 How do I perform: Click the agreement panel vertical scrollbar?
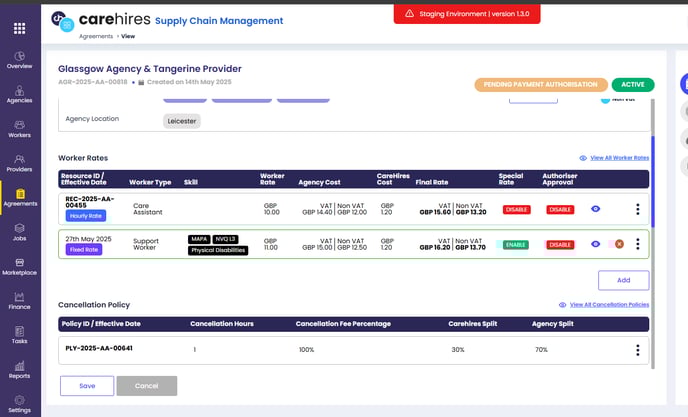pos(652,182)
